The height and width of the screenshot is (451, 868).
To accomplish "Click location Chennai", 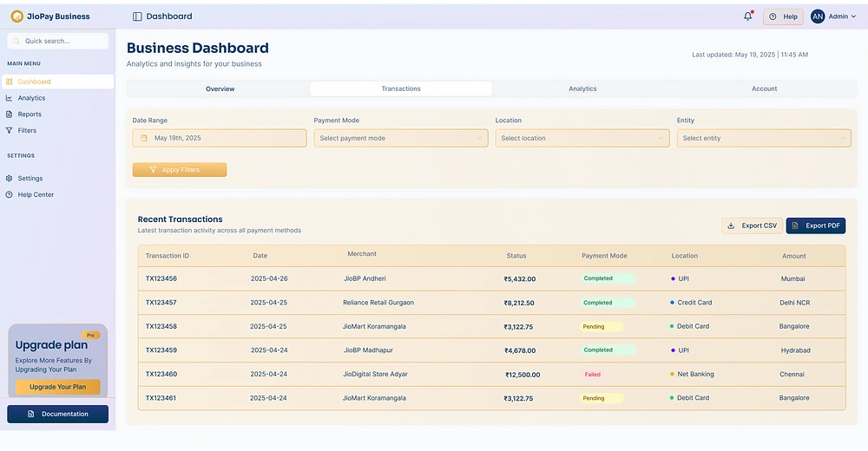I will (792, 375).
